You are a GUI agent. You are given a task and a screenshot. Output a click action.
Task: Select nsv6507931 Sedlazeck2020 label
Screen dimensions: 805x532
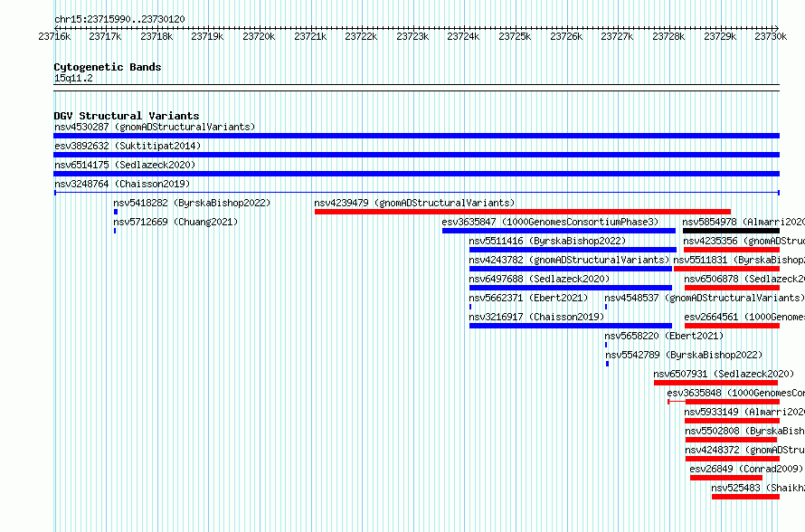(724, 374)
